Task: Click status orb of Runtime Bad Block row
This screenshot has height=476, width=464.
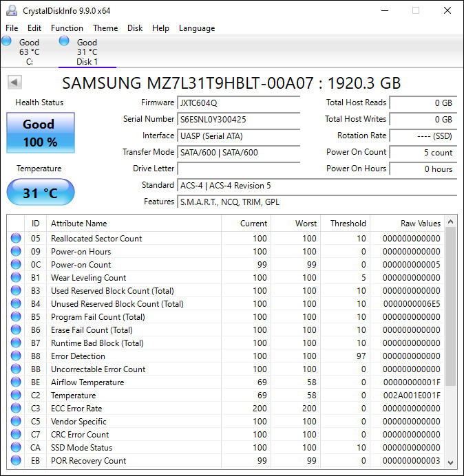Action: 16,343
